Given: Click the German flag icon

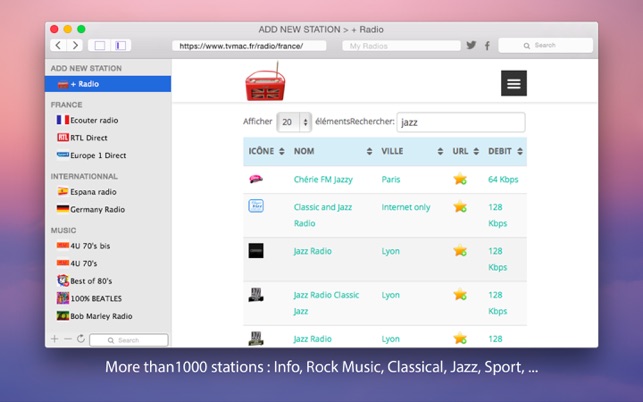Looking at the screenshot, I should pos(63,209).
